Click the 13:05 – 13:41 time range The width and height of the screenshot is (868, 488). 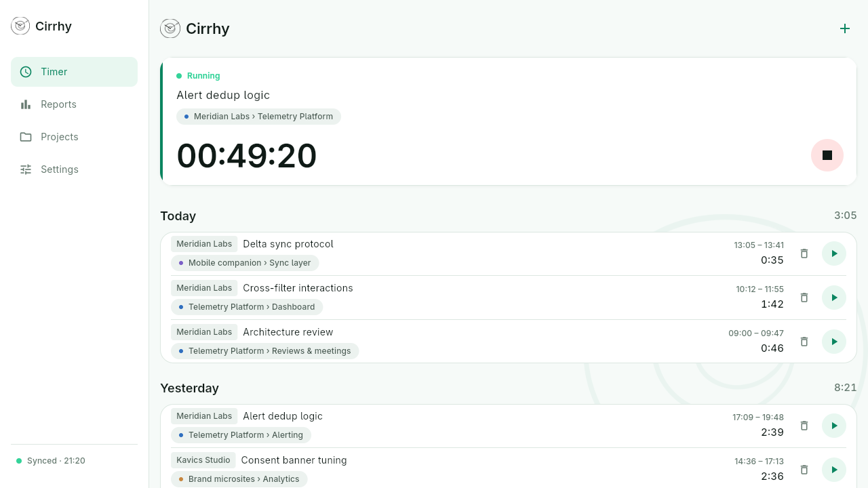click(x=759, y=245)
